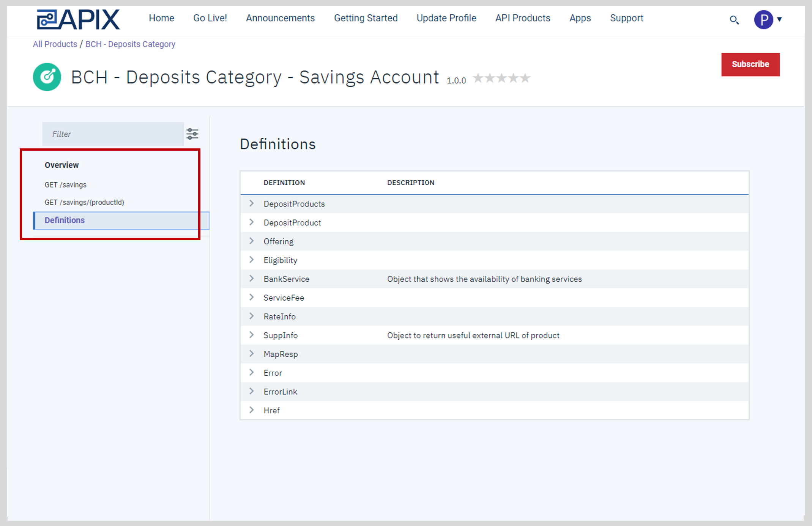Rate the product with the first star

coord(478,78)
